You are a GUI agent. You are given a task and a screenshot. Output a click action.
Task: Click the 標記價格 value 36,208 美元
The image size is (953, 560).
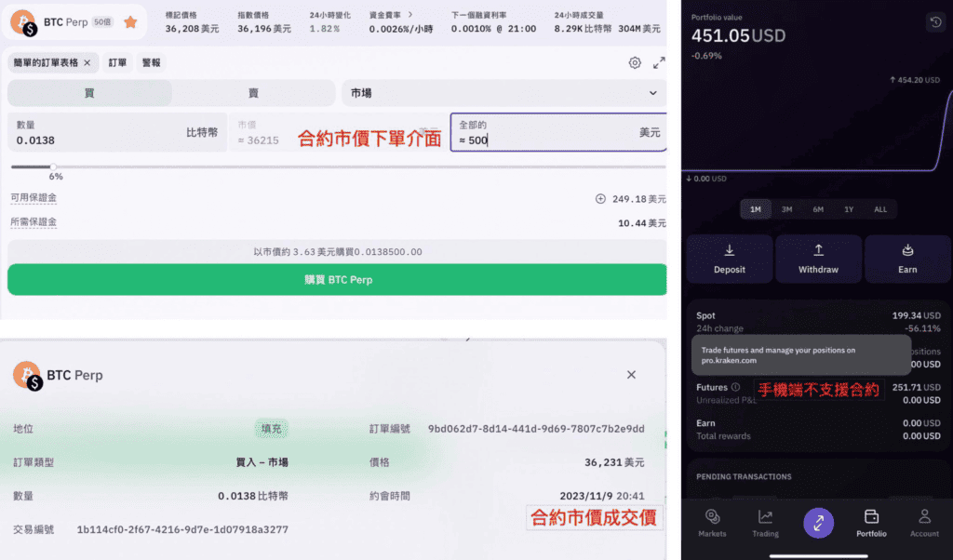point(192,29)
